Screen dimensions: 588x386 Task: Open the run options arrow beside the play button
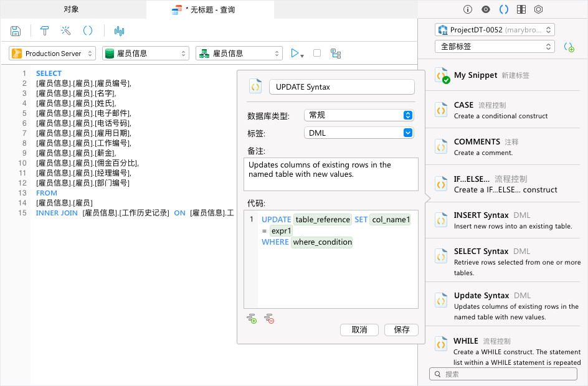coord(302,56)
